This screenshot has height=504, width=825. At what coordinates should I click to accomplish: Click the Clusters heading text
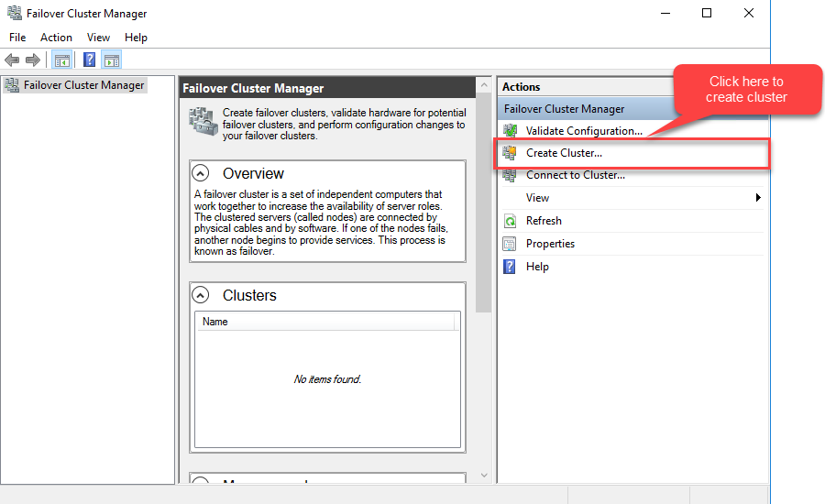[x=249, y=295]
